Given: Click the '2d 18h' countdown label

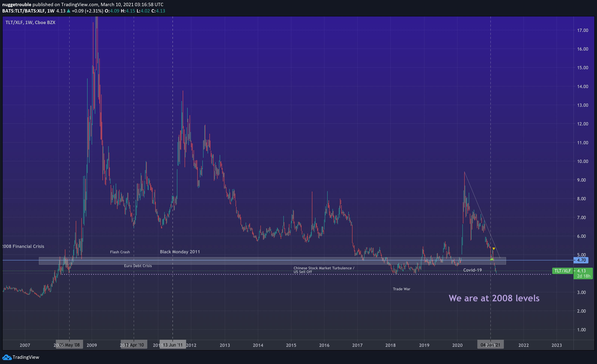Looking at the screenshot, I should pyautogui.click(x=583, y=276).
